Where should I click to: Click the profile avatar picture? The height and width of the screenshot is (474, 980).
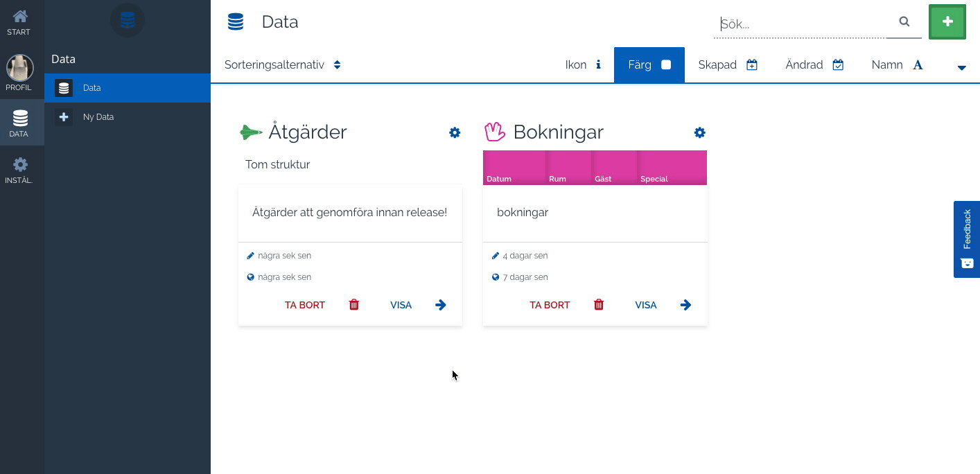coord(20,68)
